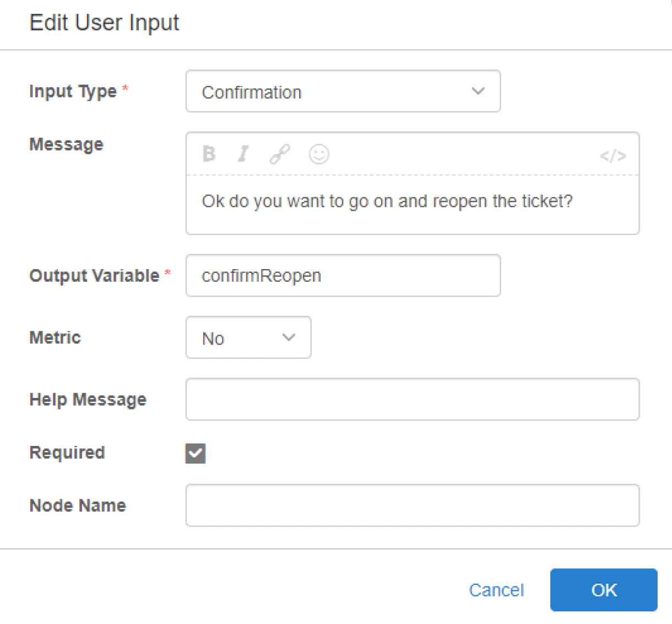Click the message text about reopening ticket
Screen dimensions: 672x624
point(387,202)
